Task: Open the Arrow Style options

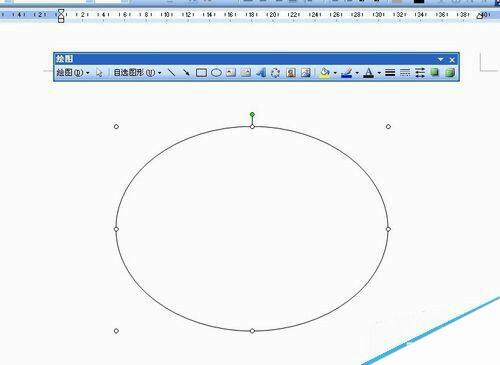Action: coord(420,72)
